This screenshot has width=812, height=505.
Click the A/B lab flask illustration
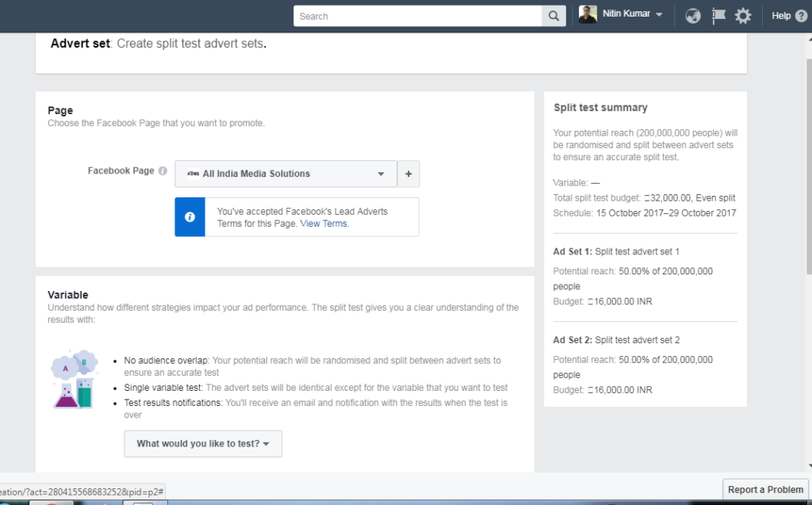(75, 379)
